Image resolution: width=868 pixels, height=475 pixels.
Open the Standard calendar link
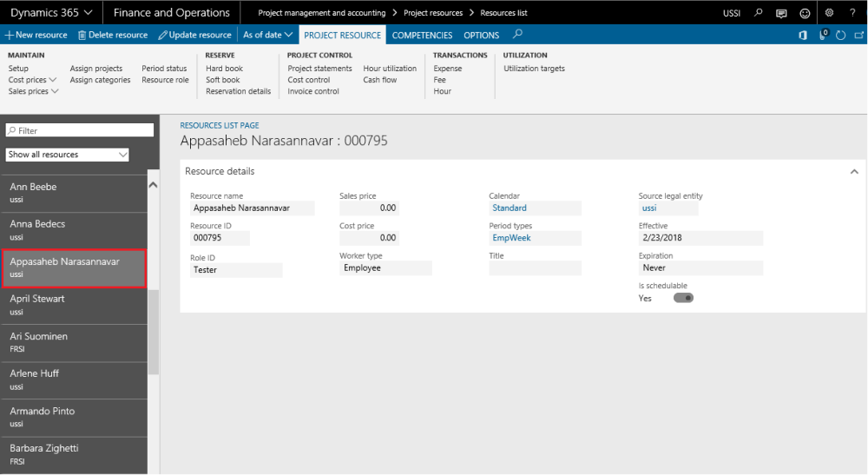pos(510,208)
